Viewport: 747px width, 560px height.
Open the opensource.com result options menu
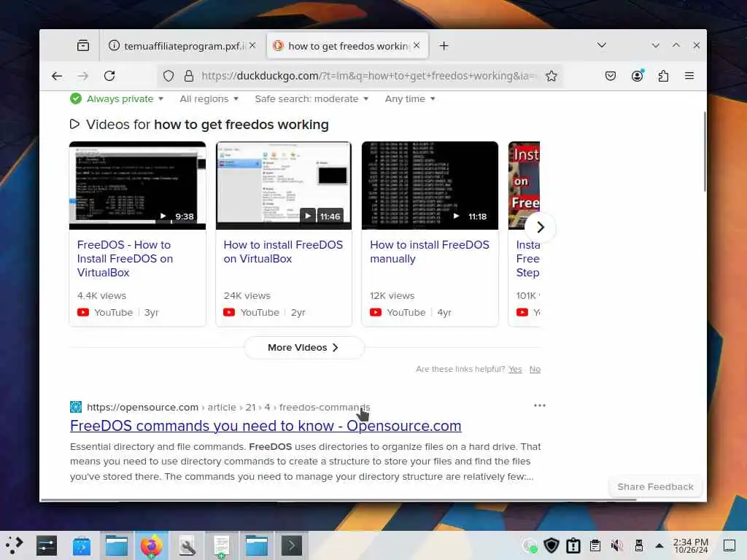pos(540,405)
